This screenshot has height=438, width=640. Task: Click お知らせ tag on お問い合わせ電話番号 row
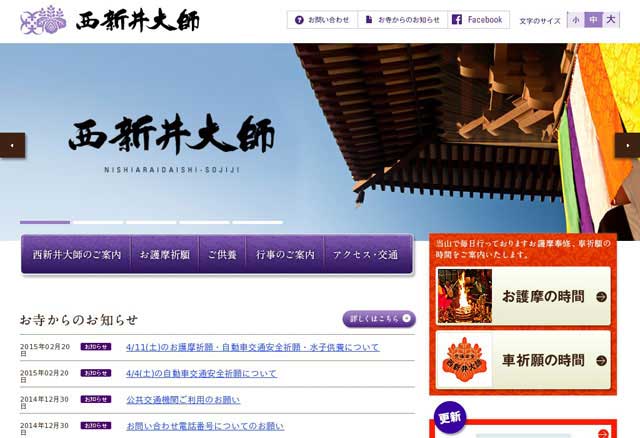pos(96,425)
